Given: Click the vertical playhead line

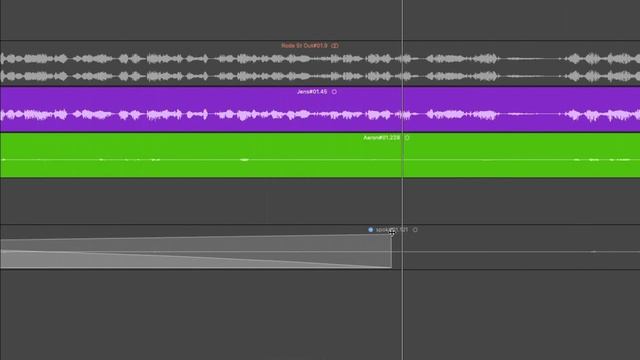Looking at the screenshot, I should pos(402,180).
